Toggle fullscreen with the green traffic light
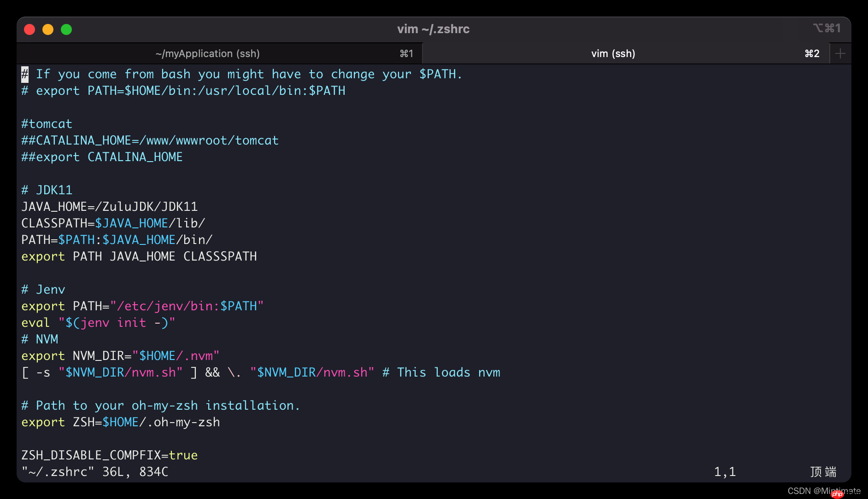Viewport: 868px width, 499px height. 66,29
